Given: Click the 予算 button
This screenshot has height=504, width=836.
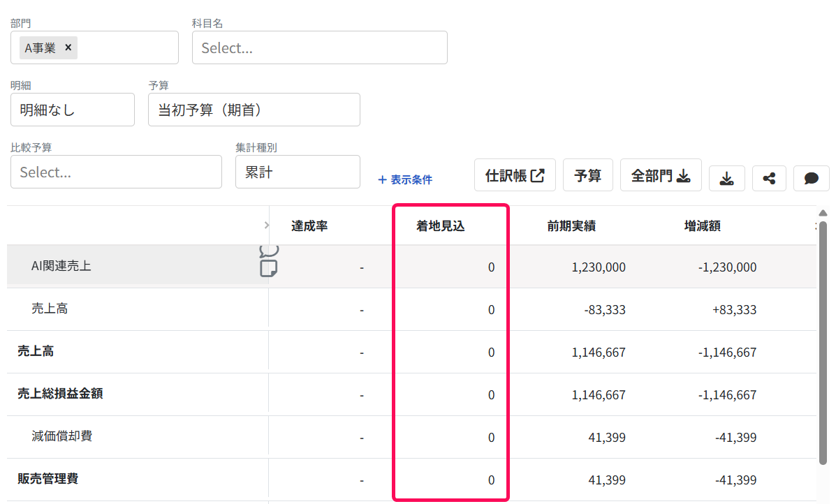Looking at the screenshot, I should click(587, 175).
